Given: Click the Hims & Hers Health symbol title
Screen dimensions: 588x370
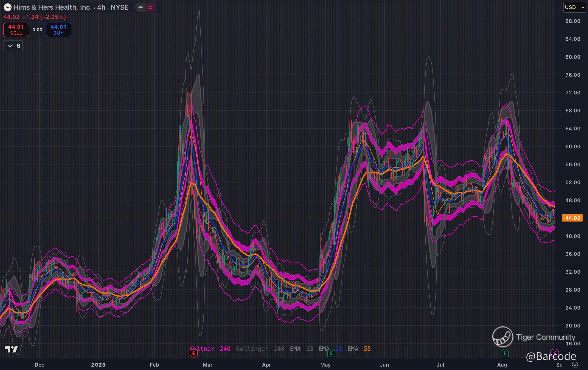Looking at the screenshot, I should [x=71, y=7].
